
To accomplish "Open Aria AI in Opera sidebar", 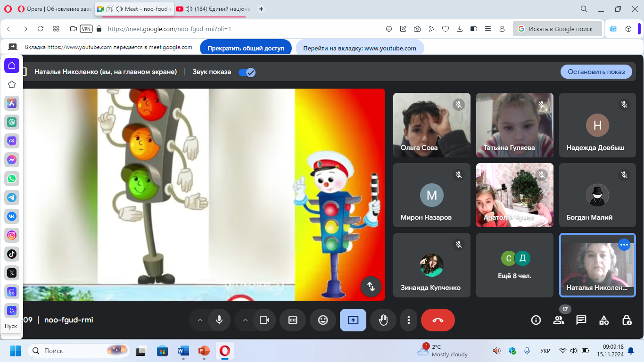I will pyautogui.click(x=12, y=103).
